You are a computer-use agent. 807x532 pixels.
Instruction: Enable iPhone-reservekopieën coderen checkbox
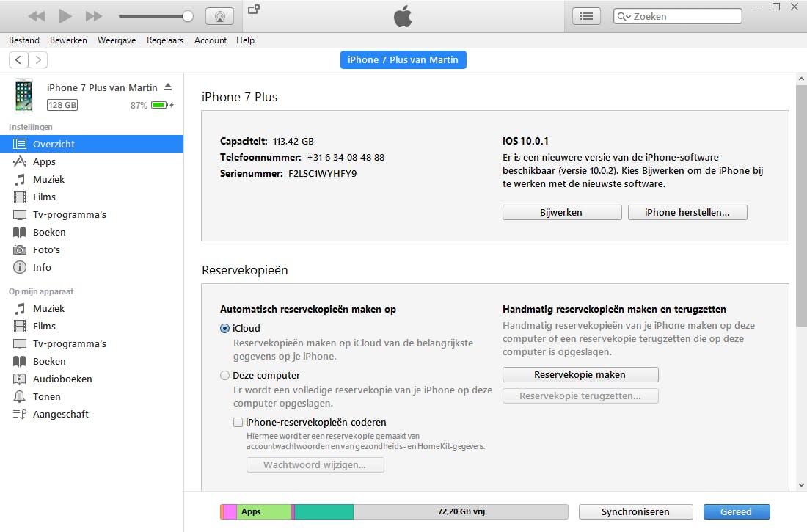pos(238,423)
